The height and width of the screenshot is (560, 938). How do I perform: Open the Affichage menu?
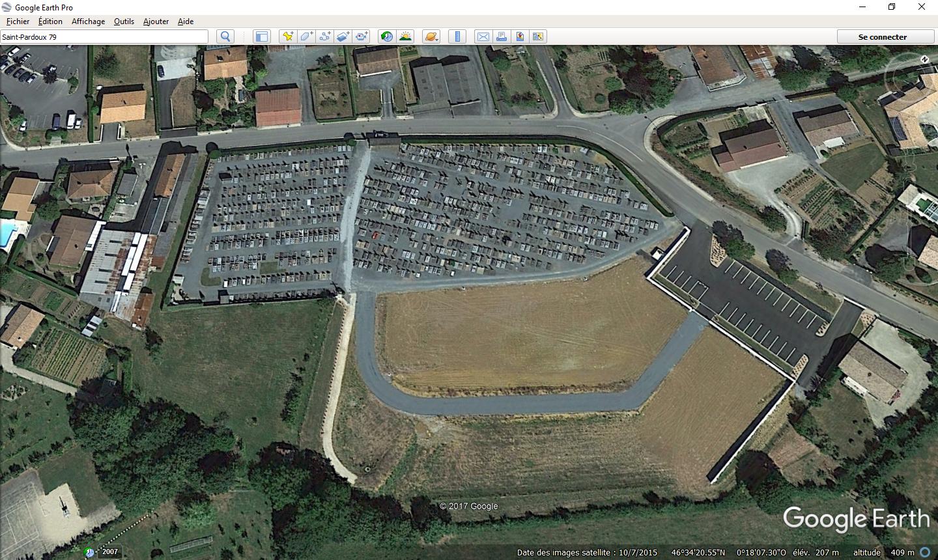(x=88, y=21)
